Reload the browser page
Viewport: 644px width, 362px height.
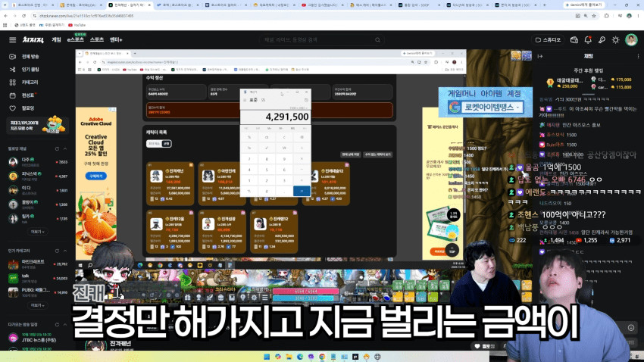click(x=23, y=16)
